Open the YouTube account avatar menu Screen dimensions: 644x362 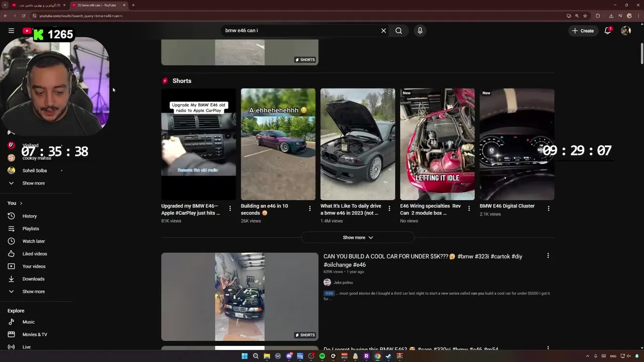(626, 31)
